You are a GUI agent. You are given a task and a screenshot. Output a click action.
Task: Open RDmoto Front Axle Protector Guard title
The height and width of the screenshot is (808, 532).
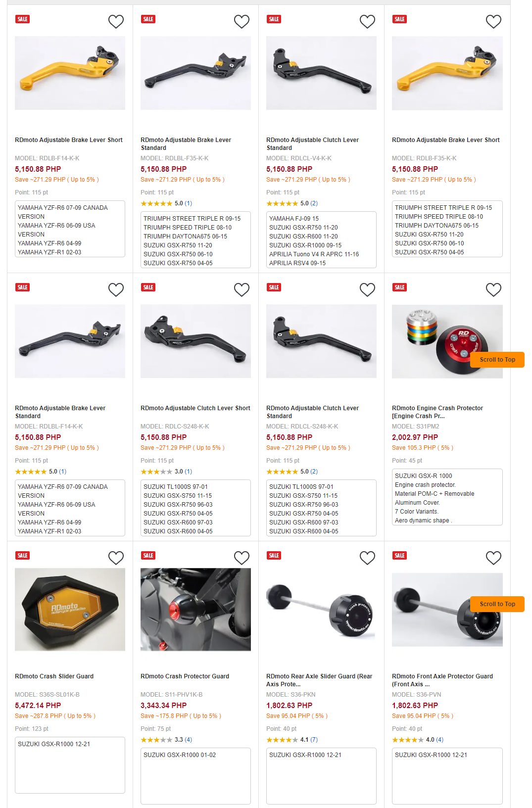[x=442, y=680]
